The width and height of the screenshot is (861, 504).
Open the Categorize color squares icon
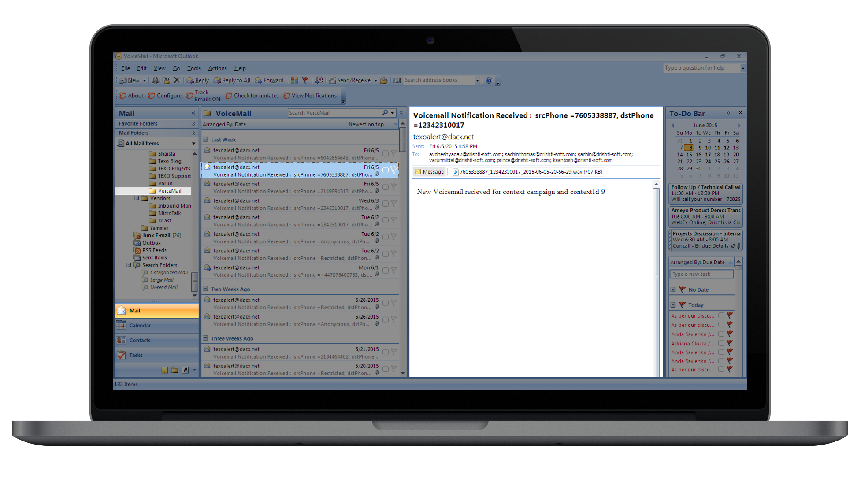coord(294,80)
